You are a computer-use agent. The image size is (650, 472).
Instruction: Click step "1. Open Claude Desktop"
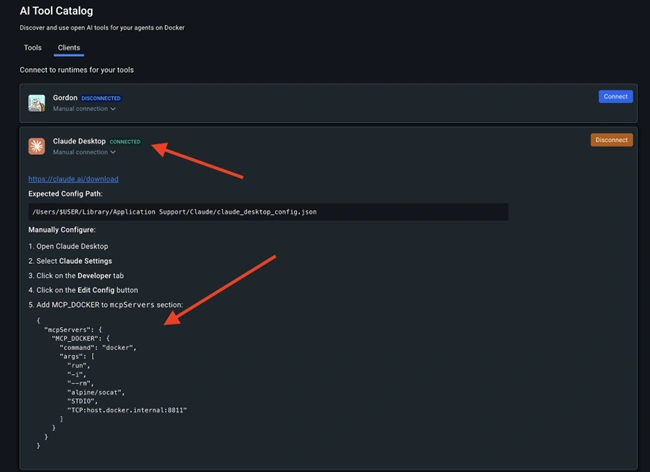click(x=68, y=246)
